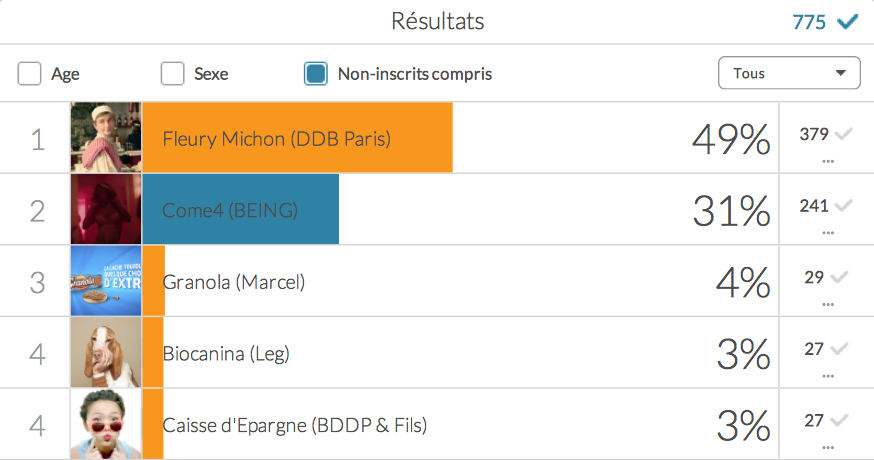Open the ellipsis under Fleury Michon's 379 count

coord(828,161)
